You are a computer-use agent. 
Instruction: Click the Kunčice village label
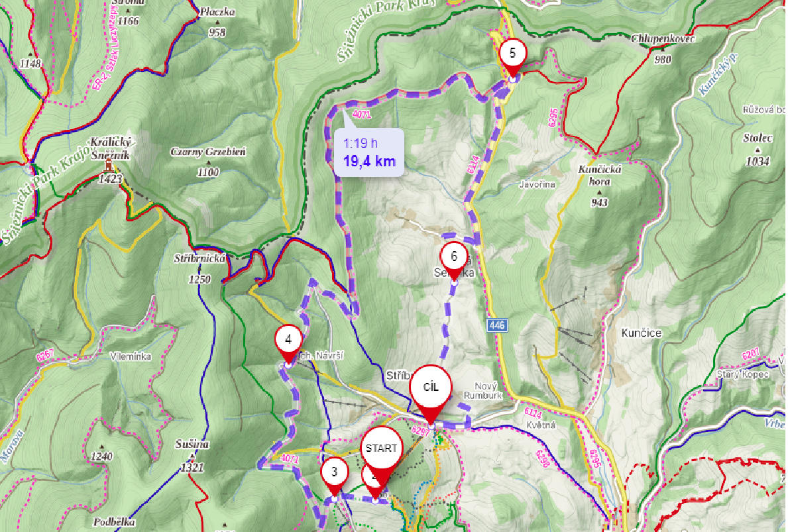pos(642,333)
